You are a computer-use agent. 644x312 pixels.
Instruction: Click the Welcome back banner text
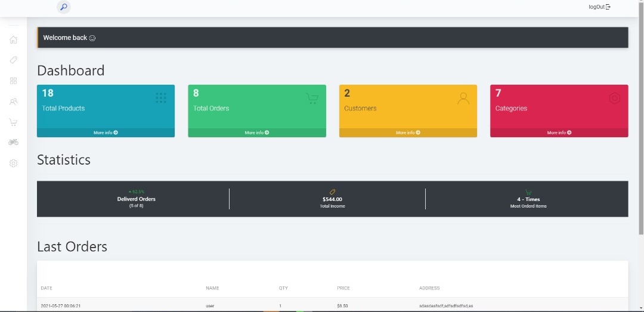point(65,38)
